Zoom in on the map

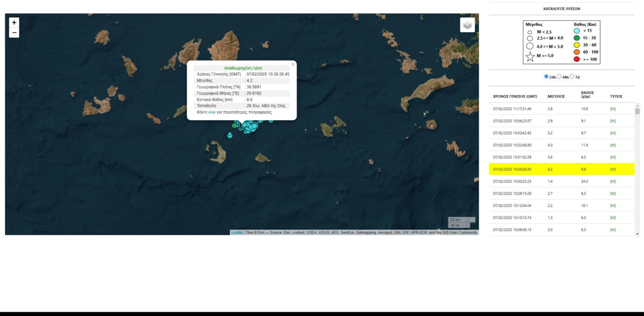14,23
